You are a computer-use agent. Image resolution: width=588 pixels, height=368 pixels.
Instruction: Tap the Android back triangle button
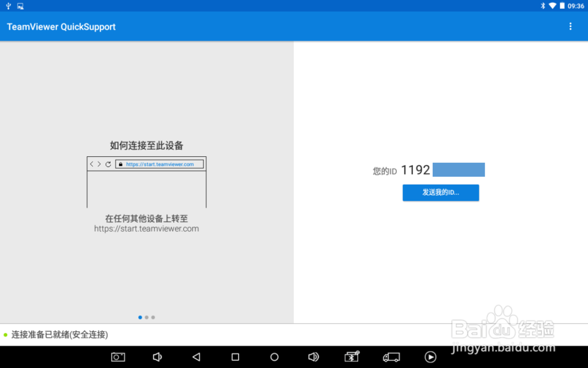196,357
